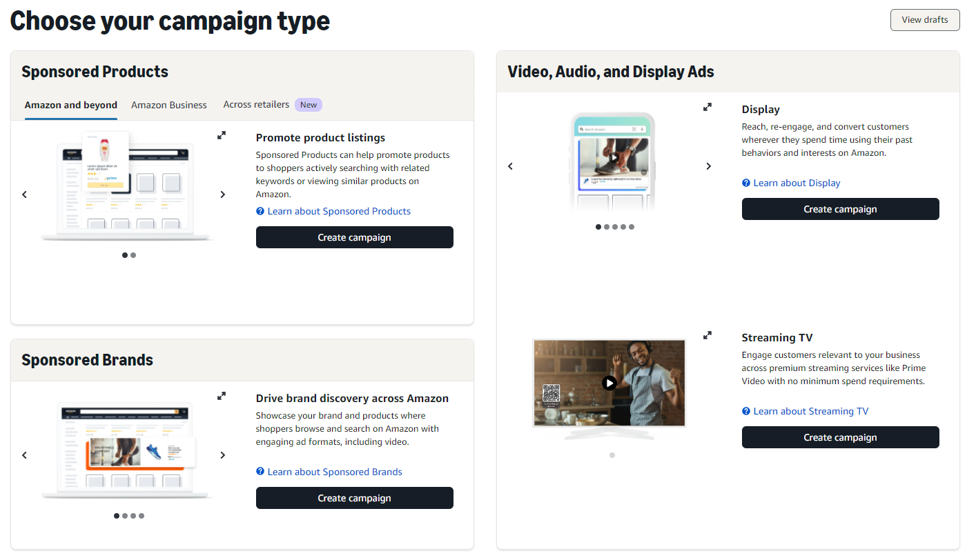The height and width of the screenshot is (560, 976).
Task: Show previous Sponsored Brands carousel slide
Action: pyautogui.click(x=24, y=455)
